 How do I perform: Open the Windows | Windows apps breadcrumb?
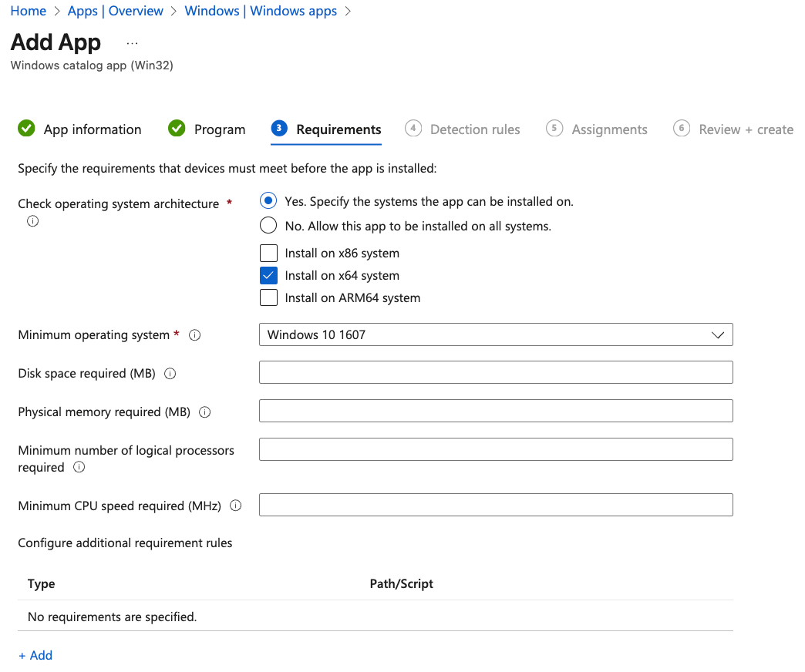click(261, 11)
